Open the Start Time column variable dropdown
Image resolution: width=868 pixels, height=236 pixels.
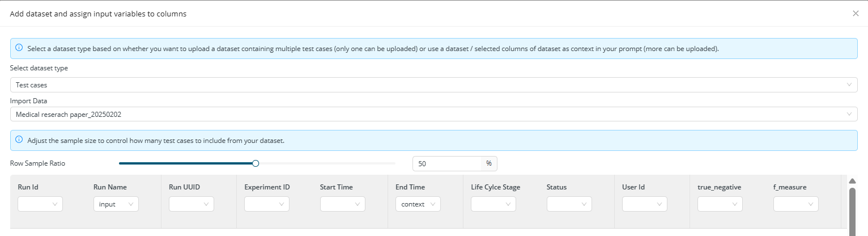(342, 204)
